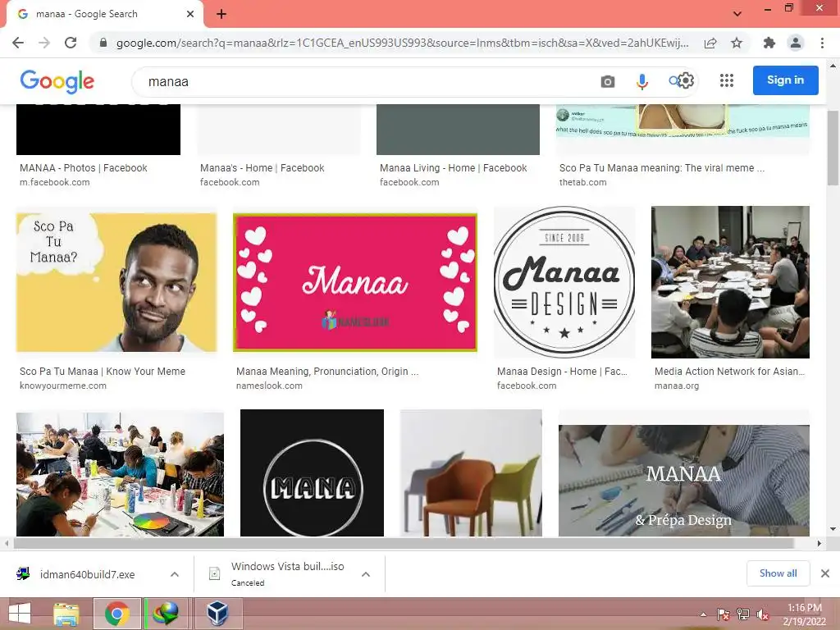This screenshot has width=840, height=630.
Task: Select the 'manaa - Google Search' tab
Action: pyautogui.click(x=104, y=14)
